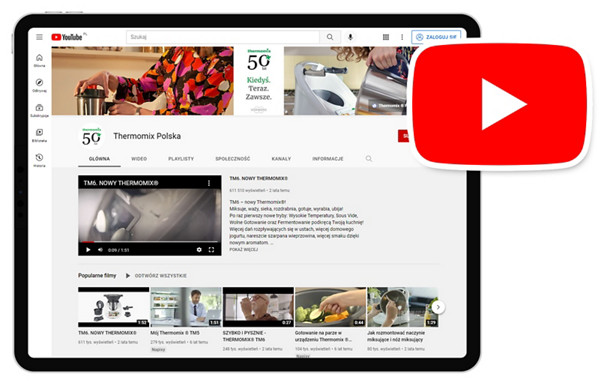Click the Thermomix Polska channel avatar
600x386 pixels.
[x=92, y=137]
